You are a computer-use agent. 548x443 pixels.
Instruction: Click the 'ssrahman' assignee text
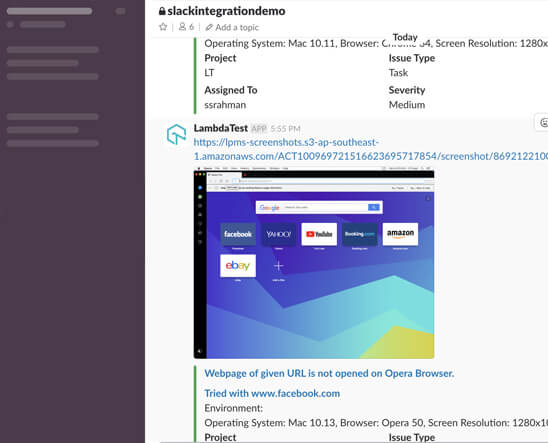pyautogui.click(x=225, y=105)
